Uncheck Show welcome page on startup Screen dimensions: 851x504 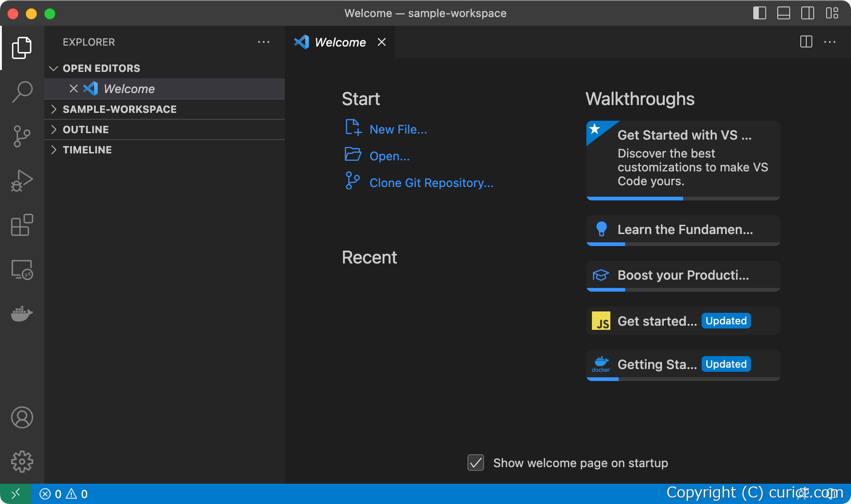coord(476,463)
